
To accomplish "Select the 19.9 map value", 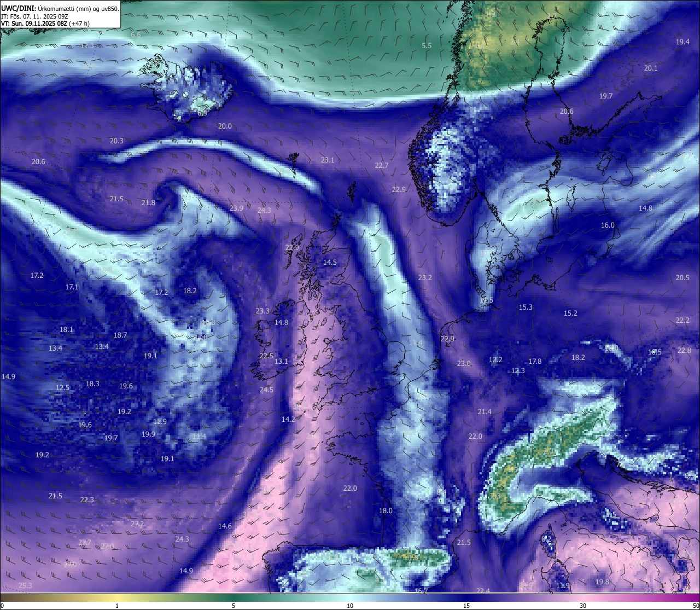I will click(x=148, y=434).
